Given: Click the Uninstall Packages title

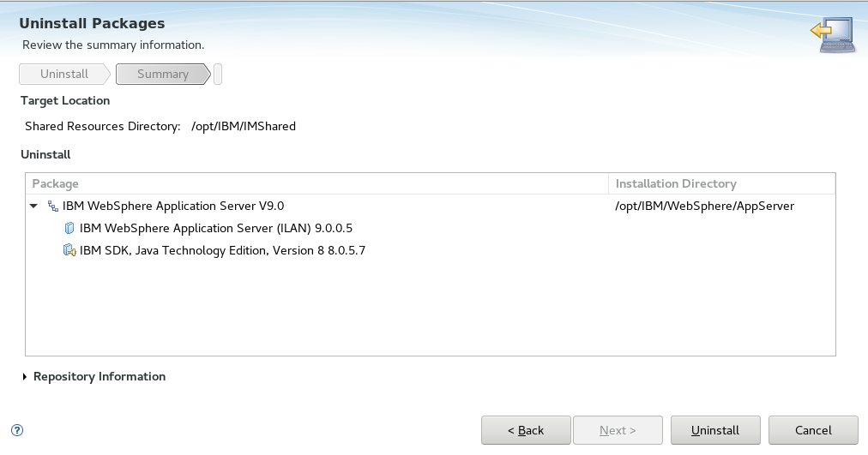Looking at the screenshot, I should (x=92, y=23).
